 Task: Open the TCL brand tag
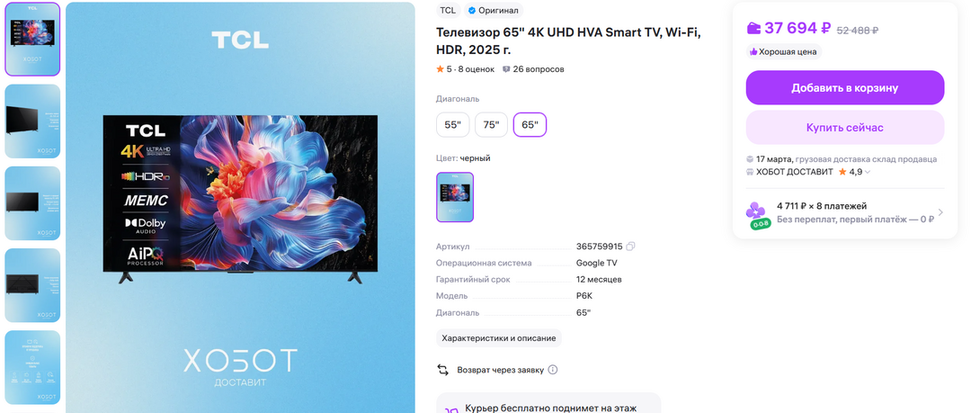448,10
